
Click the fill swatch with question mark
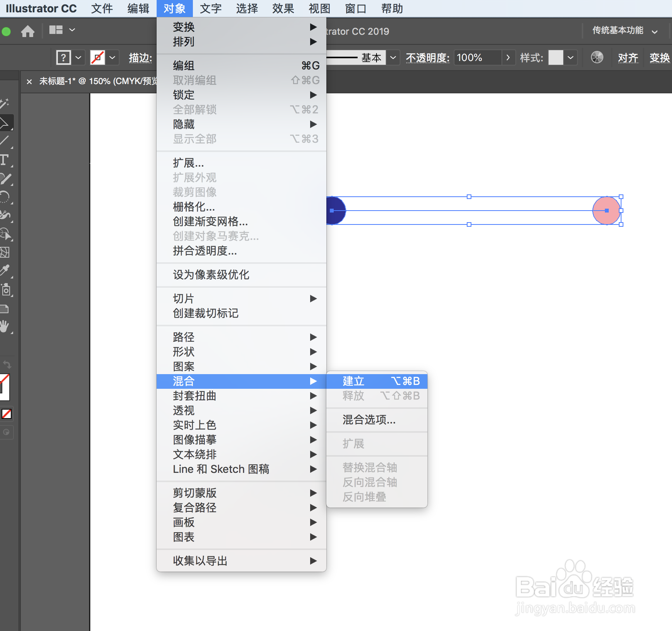(x=64, y=58)
